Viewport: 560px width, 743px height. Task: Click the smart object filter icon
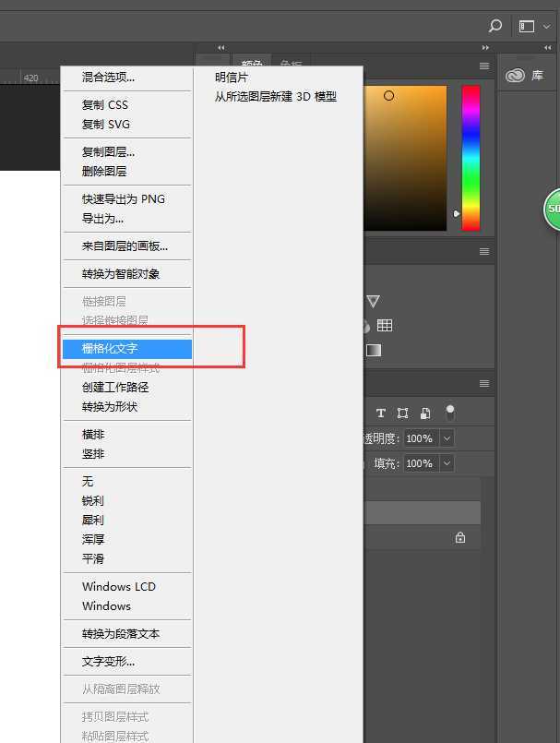[x=425, y=413]
